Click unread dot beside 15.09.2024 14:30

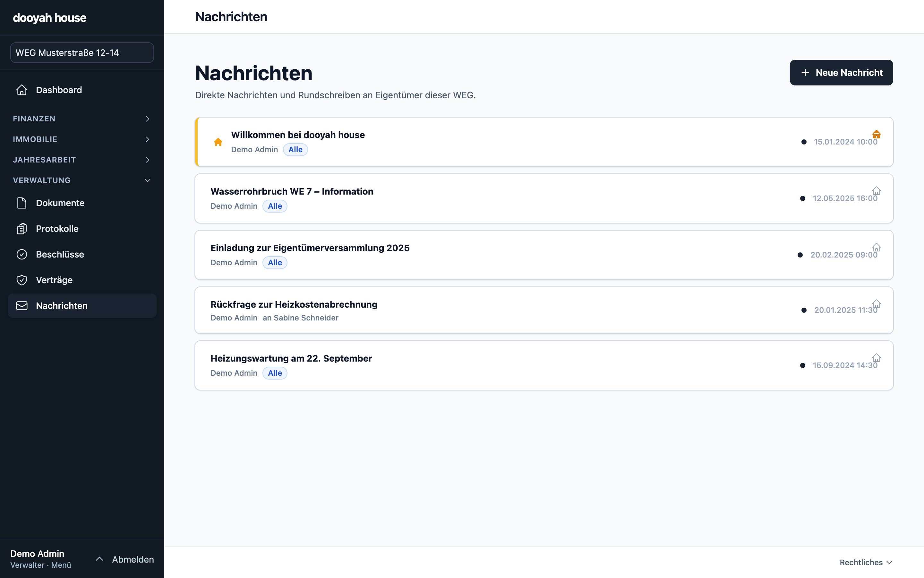point(803,365)
